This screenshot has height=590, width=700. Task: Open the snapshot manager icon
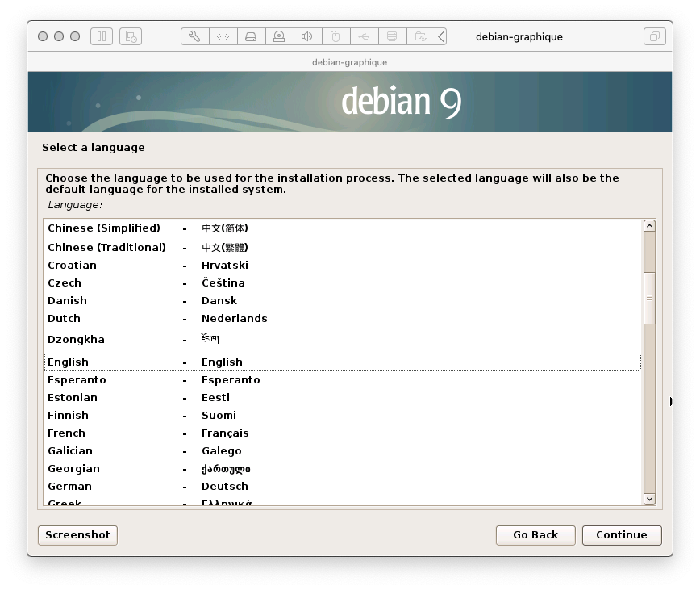[131, 36]
